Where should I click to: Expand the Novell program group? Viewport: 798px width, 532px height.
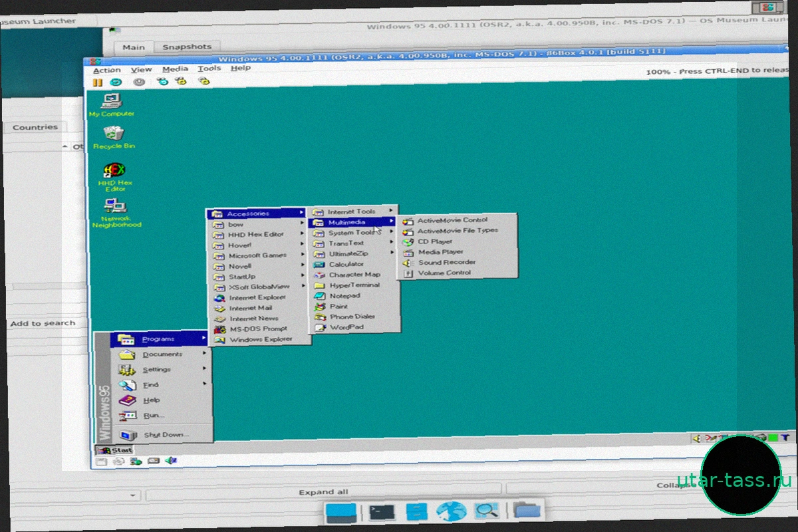coord(259,266)
